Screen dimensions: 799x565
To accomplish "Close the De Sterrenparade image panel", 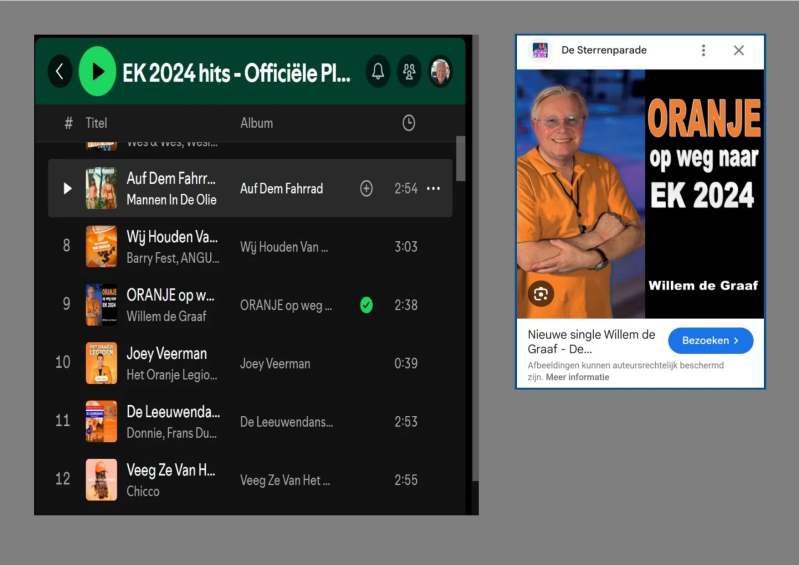I will (x=739, y=50).
